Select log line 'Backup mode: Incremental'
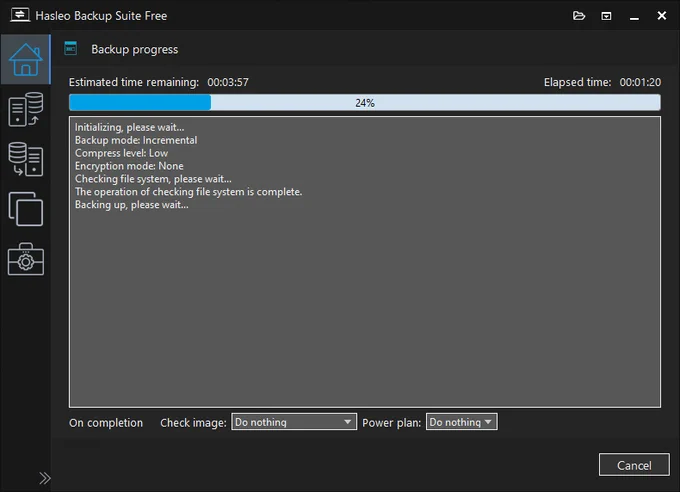Viewport: 680px width, 492px height. 136,140
